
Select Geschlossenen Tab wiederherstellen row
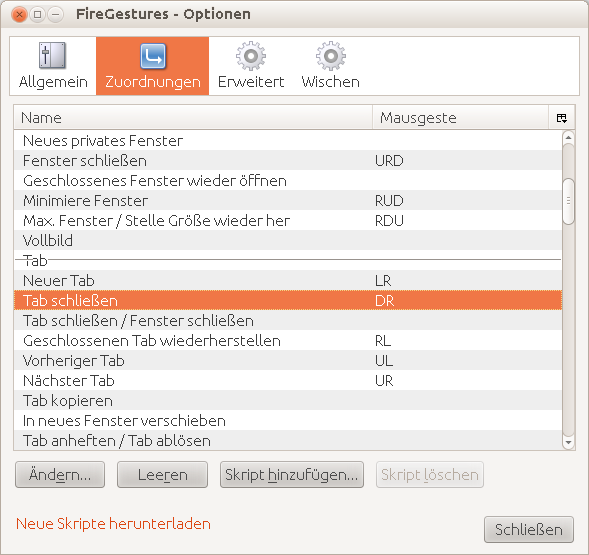(x=288, y=340)
